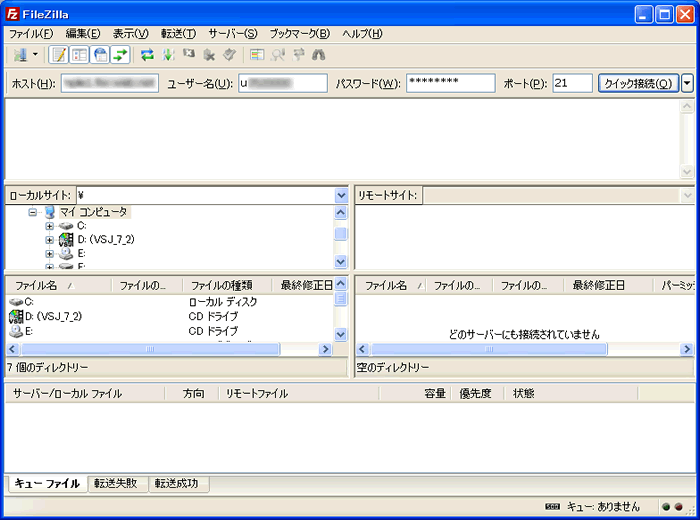Open the 転送(T) menu
700x520 pixels.
point(178,33)
